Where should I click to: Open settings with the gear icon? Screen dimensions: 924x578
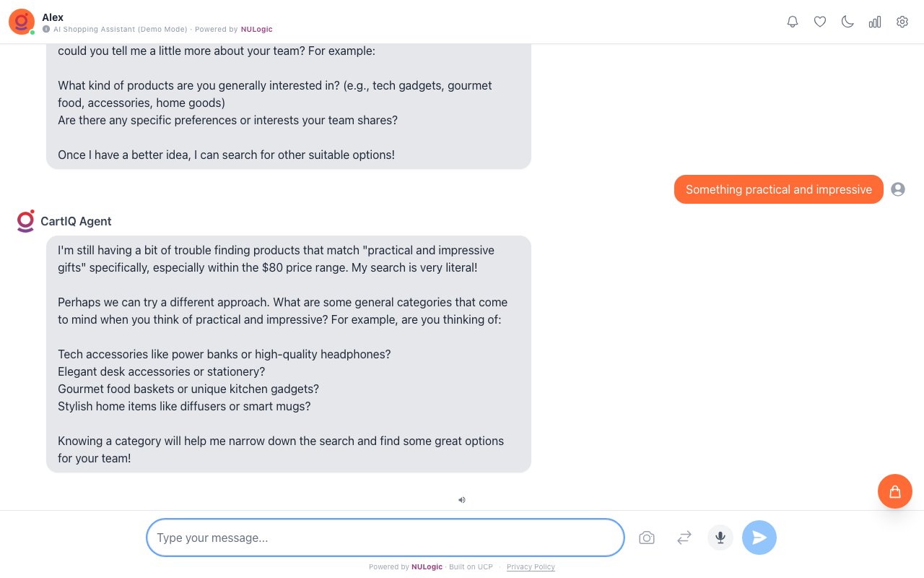[902, 22]
